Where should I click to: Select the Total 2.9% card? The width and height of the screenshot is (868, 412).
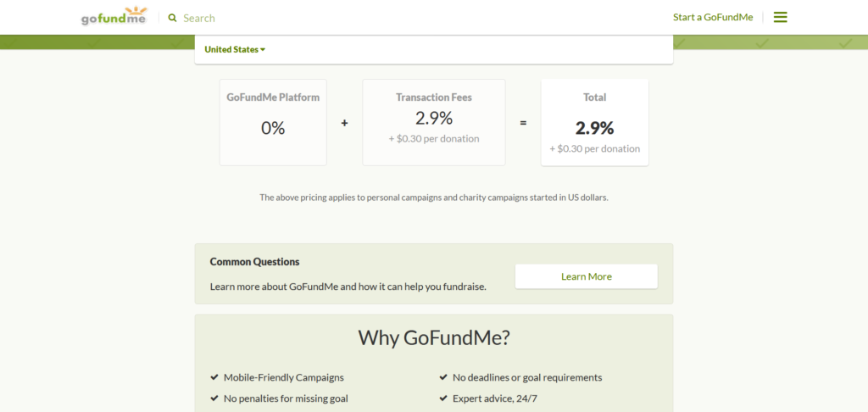coord(594,122)
